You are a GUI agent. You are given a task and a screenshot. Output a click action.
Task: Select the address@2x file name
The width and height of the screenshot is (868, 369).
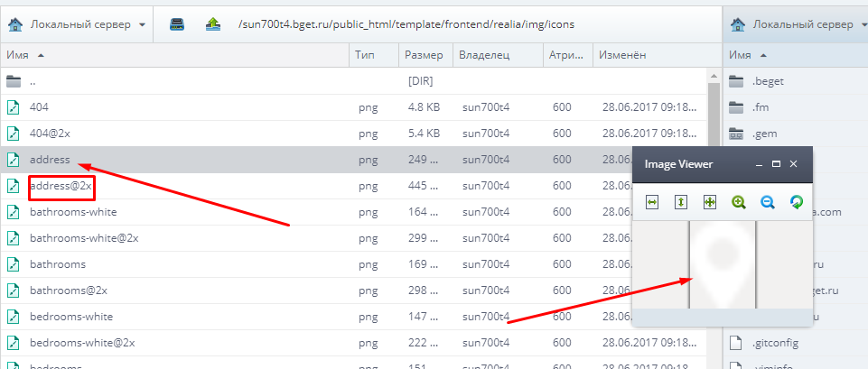[61, 186]
